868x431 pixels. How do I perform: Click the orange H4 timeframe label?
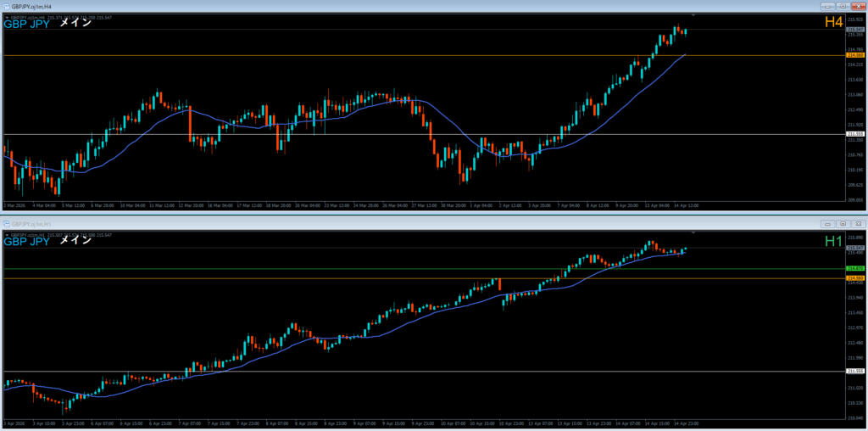(833, 23)
